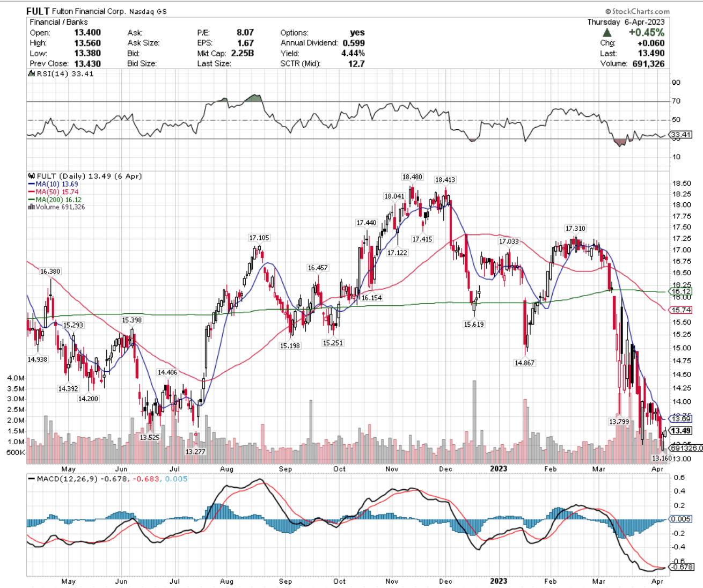703x588 pixels.
Task: Click the 16.380 price label
Action: 50,271
